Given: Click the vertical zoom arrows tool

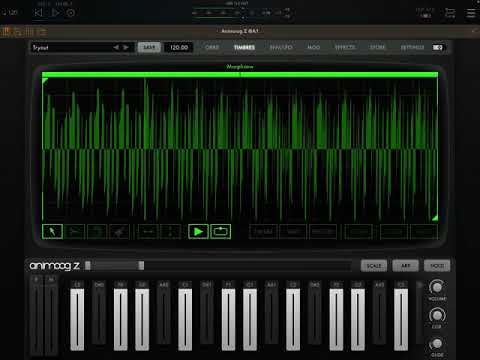Looking at the screenshot, I should coord(170,232).
